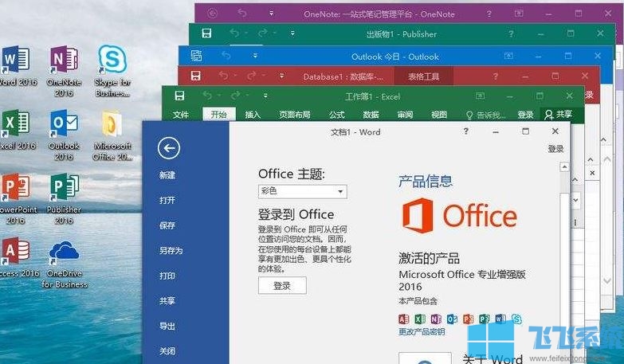Expand the quick access dropdown in Outlook
This screenshot has width=624, height=364.
pos(255,56)
